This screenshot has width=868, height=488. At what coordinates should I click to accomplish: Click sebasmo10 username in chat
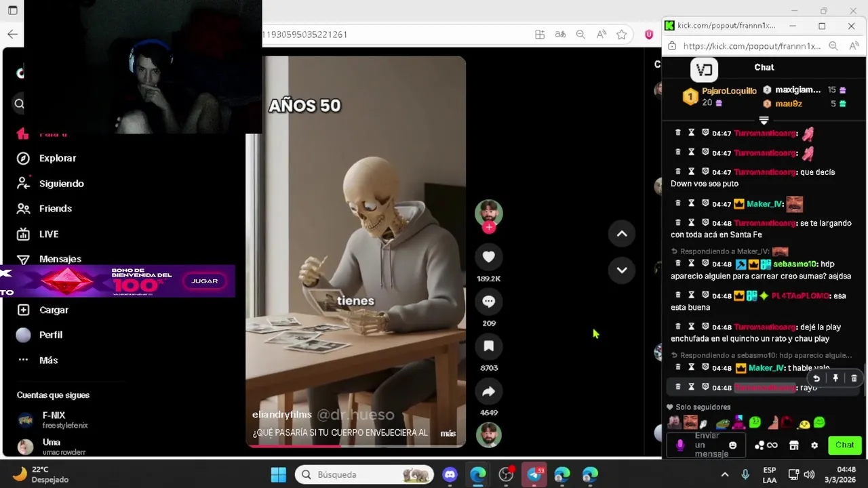coord(795,264)
